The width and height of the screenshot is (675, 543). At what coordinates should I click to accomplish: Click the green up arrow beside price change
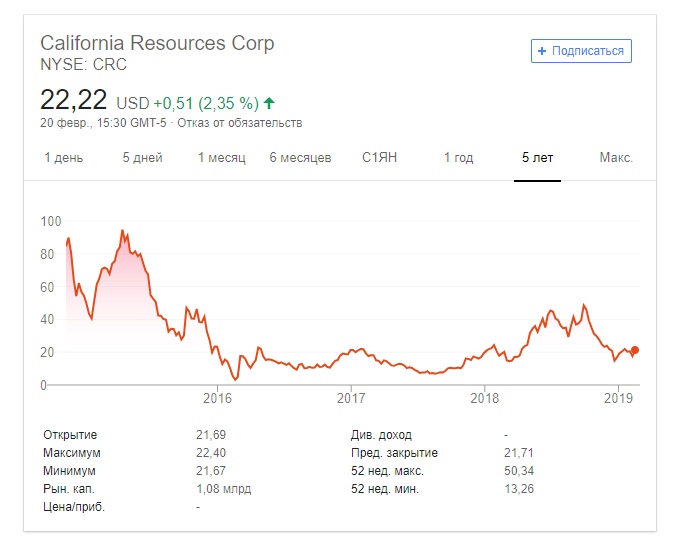tap(270, 102)
